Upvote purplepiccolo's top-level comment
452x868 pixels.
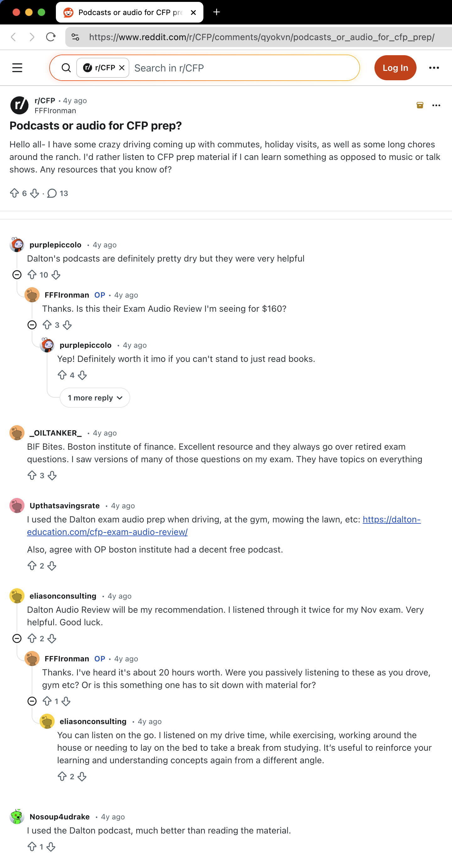32,275
